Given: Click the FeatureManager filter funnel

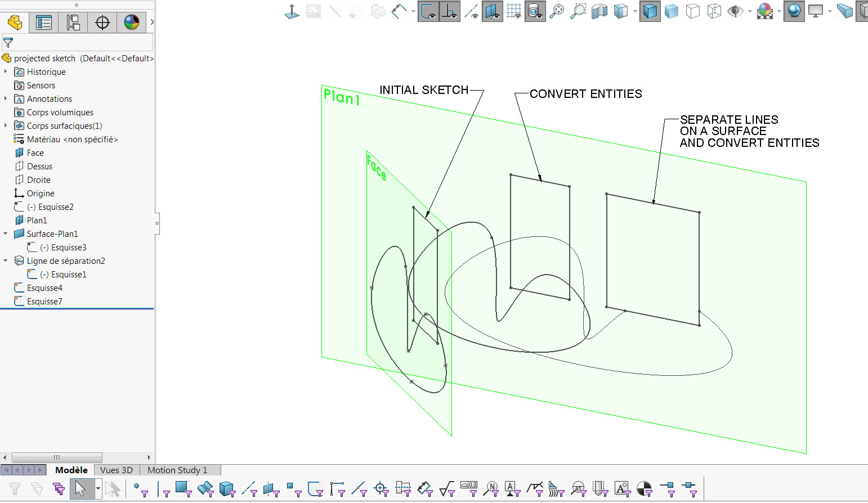Looking at the screenshot, I should coord(7,42).
